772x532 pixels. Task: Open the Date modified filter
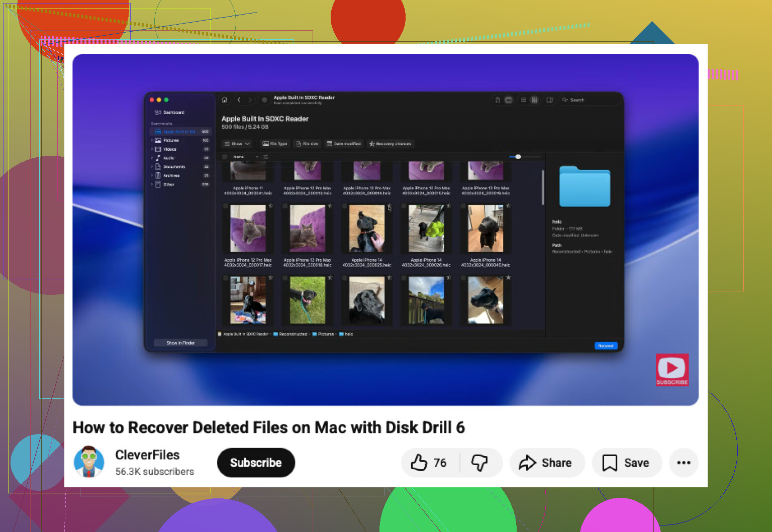[x=344, y=144]
